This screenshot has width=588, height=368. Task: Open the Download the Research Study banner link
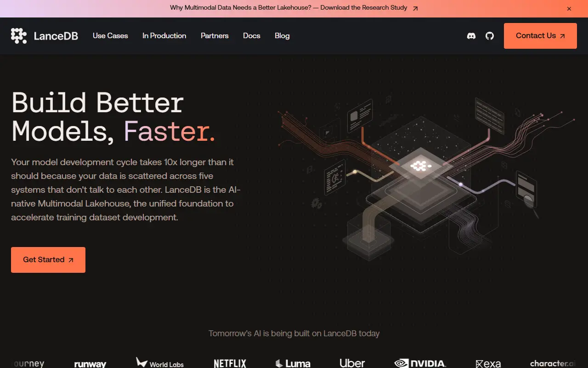[x=294, y=8]
